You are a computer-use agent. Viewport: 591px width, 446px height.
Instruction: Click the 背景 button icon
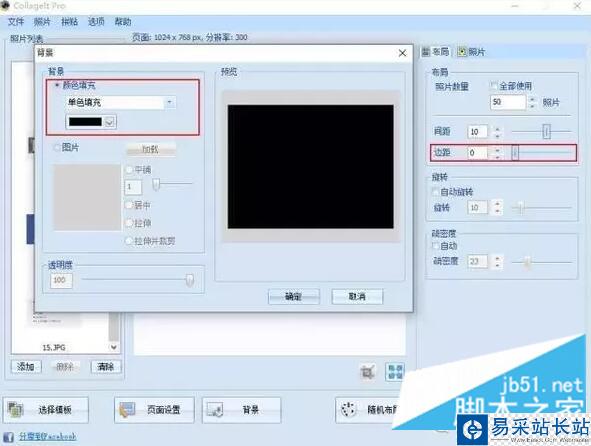215,410
